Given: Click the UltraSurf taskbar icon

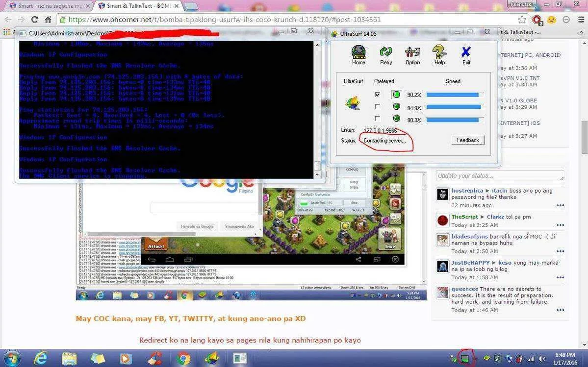Looking at the screenshot, I should point(211,359).
